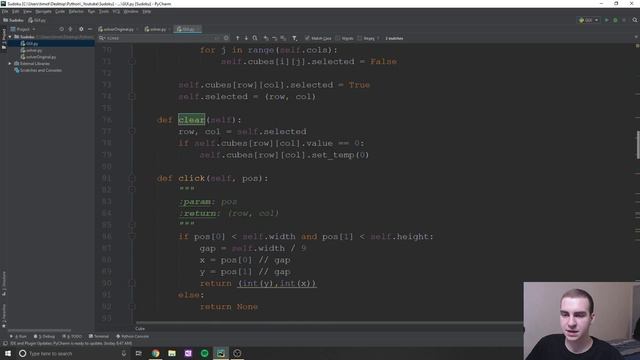Toggle fold marker beside the if pos[0] line

(x=132, y=236)
